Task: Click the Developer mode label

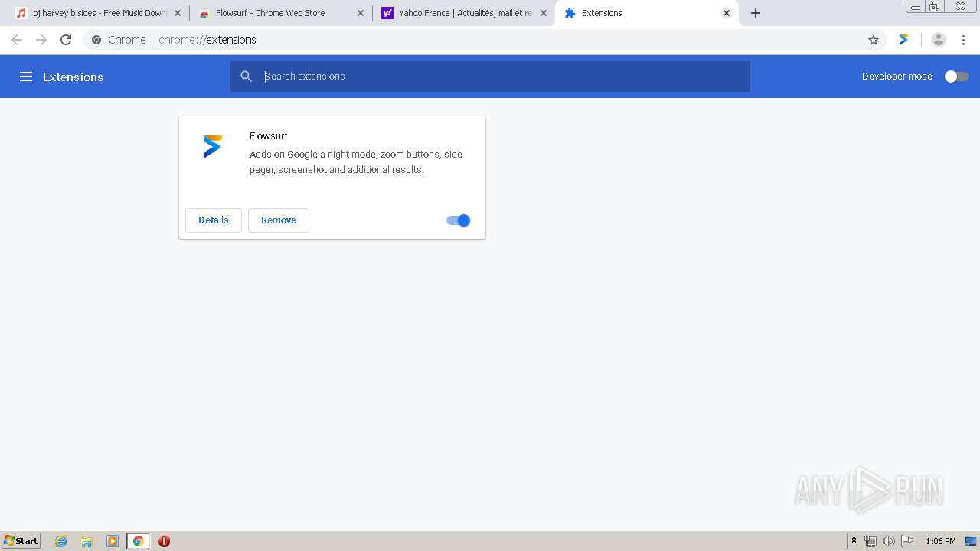Action: pyautogui.click(x=897, y=77)
